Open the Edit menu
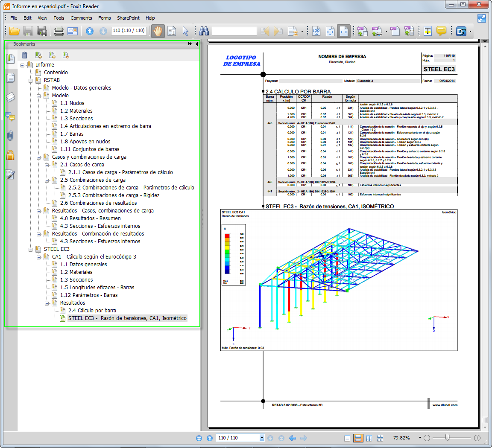This screenshot has height=448, width=492. (x=28, y=18)
